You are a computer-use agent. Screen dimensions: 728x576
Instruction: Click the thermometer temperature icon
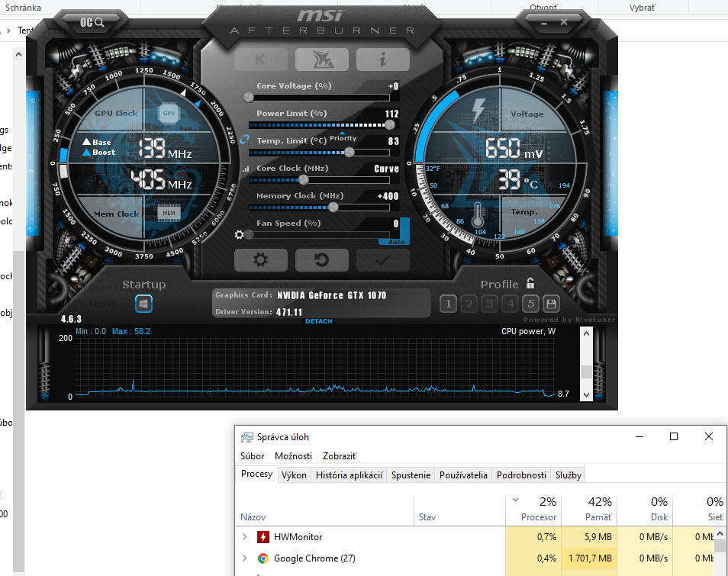tap(478, 215)
